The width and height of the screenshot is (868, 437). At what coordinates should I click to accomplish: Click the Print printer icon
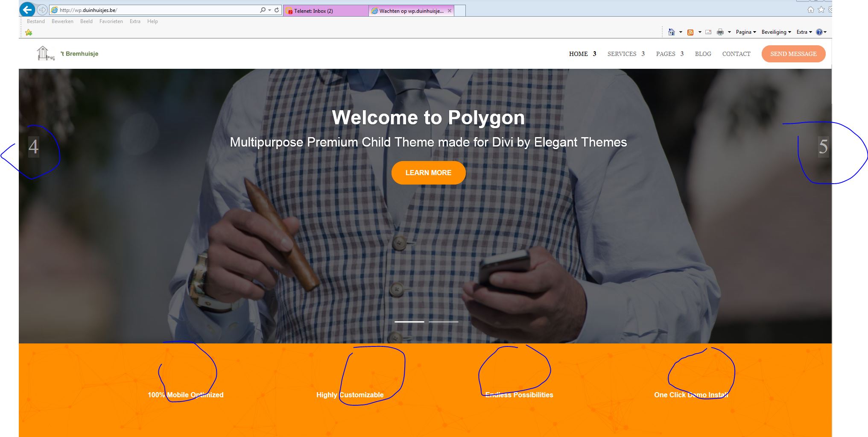pyautogui.click(x=720, y=32)
